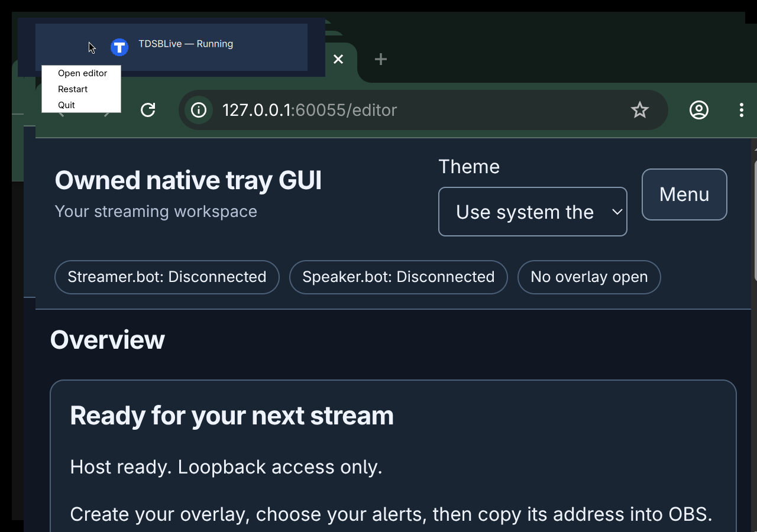The height and width of the screenshot is (532, 757).
Task: Select Restart in the tray menu
Action: click(82, 89)
